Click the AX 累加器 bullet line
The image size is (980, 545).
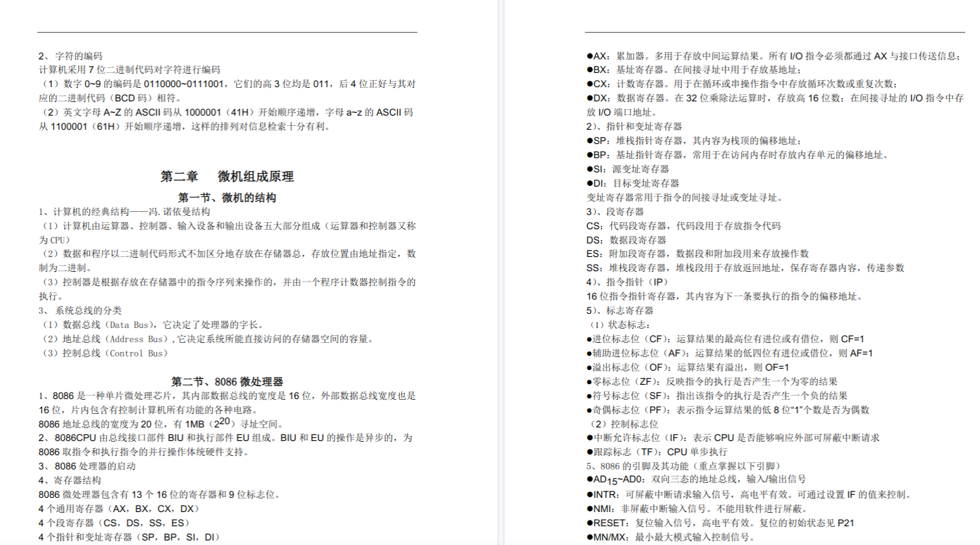773,56
